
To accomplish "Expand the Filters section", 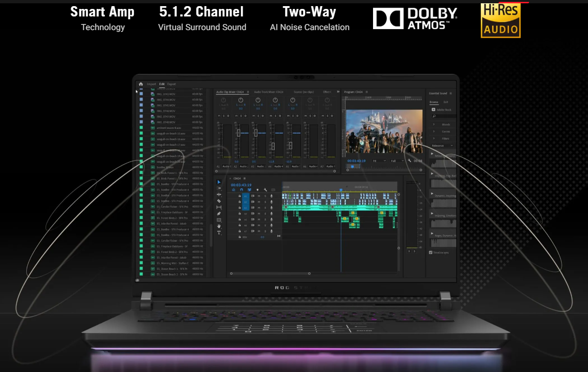I will pyautogui.click(x=434, y=139).
